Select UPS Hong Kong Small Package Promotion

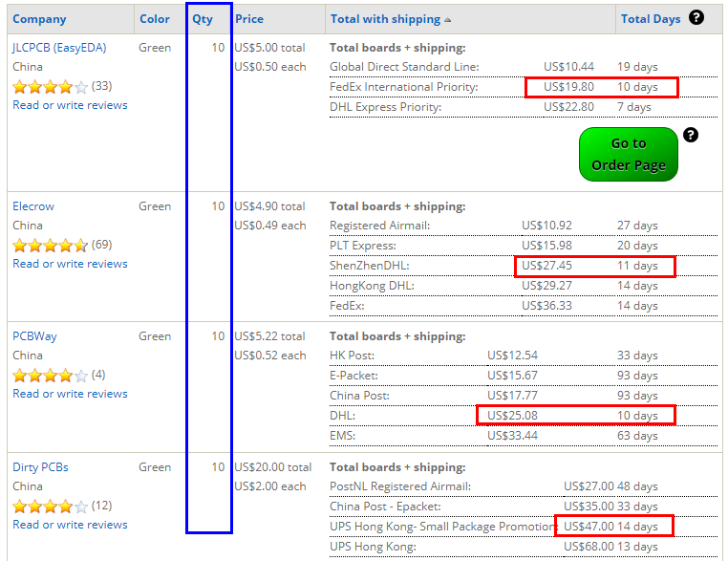(x=524, y=527)
